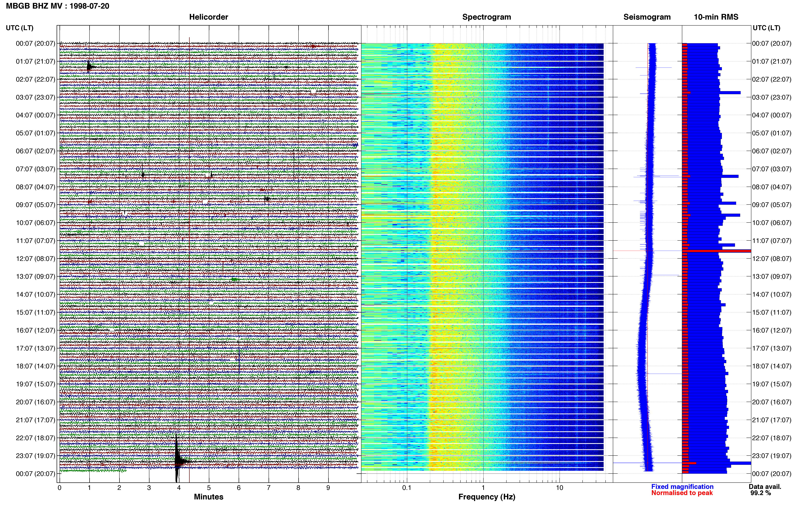Click the 'Seismogram' panel heading
The height and width of the screenshot is (508, 812).
point(647,17)
